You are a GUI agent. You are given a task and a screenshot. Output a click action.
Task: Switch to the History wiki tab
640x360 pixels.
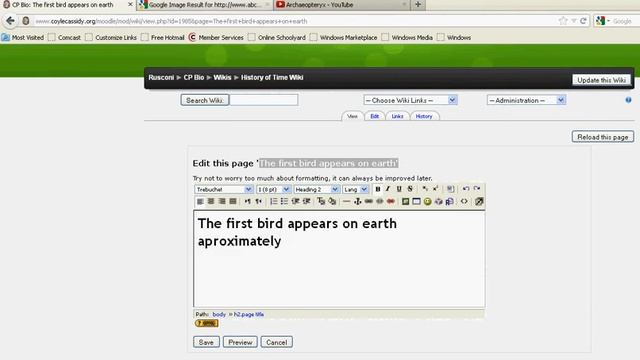pos(424,116)
